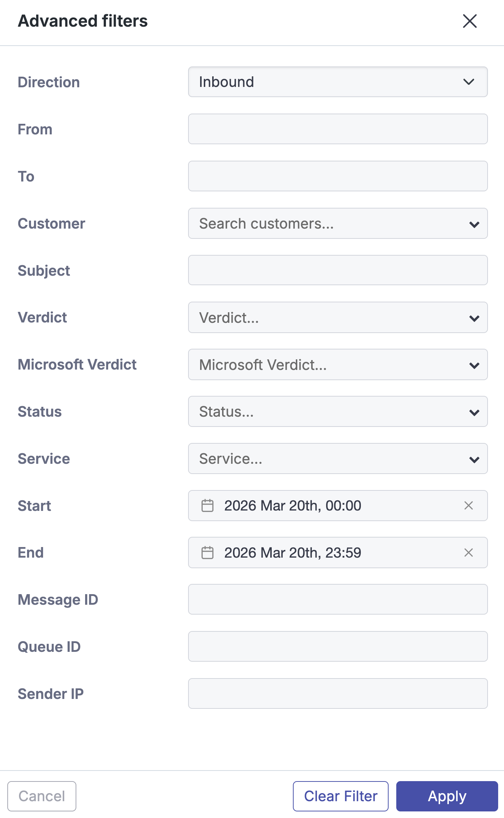Expand the Search customers dropdown
The image size is (504, 818).
(337, 223)
